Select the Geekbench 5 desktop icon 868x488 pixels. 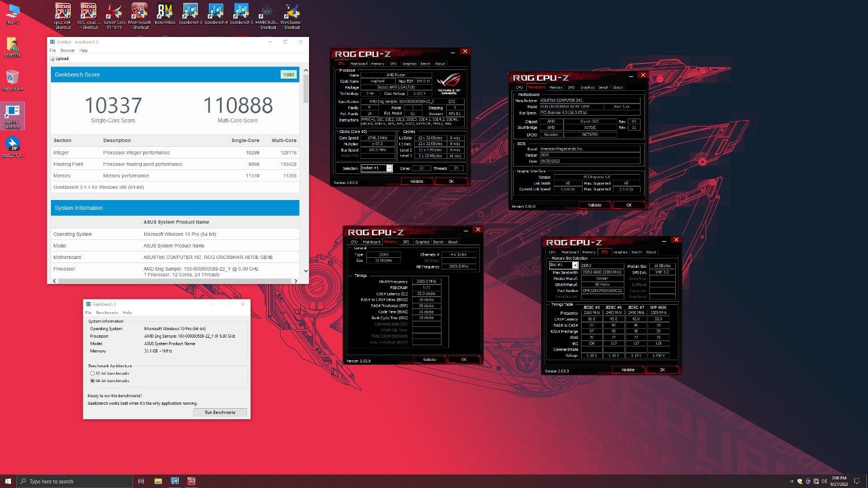(241, 14)
